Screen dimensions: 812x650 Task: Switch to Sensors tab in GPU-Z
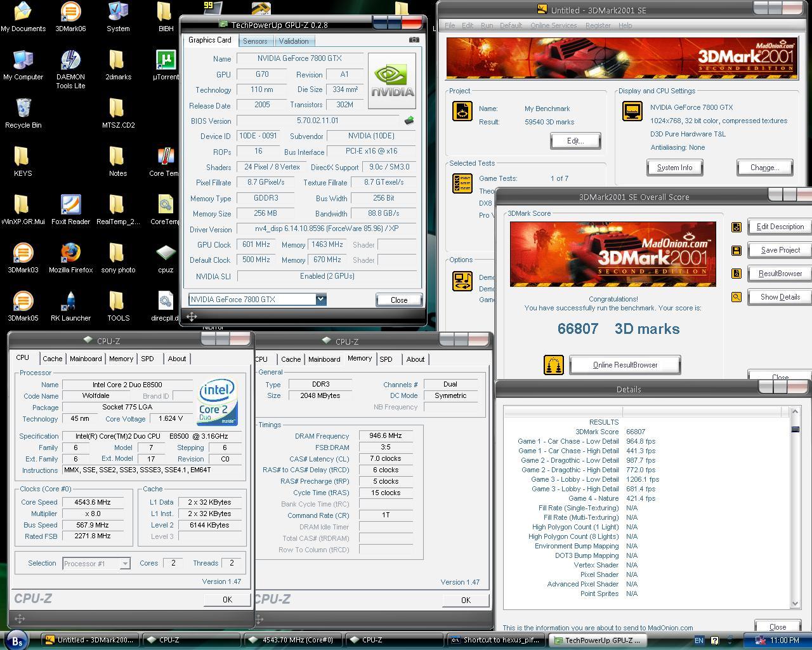(x=255, y=41)
